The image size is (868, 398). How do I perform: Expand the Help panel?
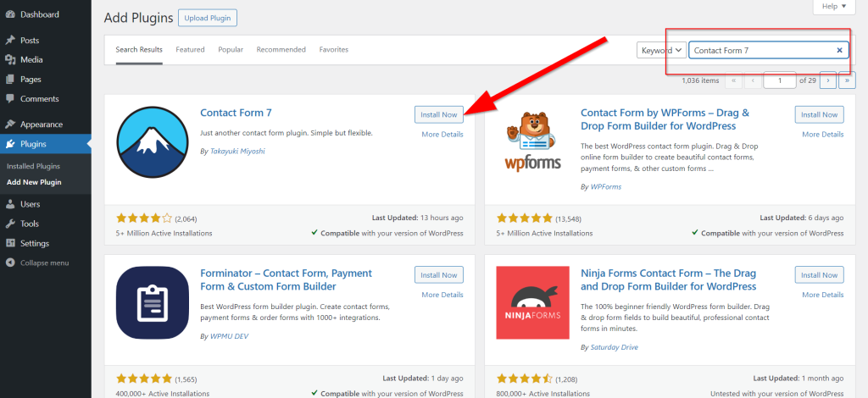click(x=833, y=7)
